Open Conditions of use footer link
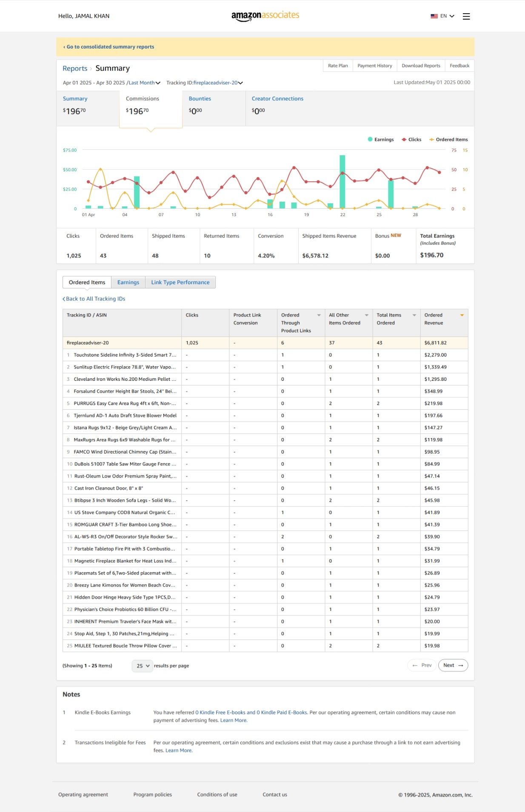The width and height of the screenshot is (525, 812). tap(217, 795)
